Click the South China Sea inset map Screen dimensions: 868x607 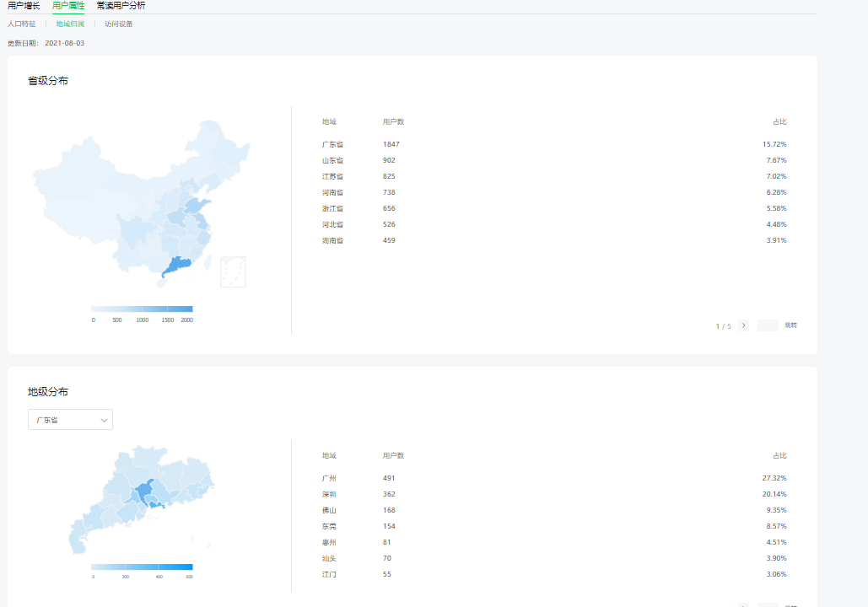(x=233, y=271)
